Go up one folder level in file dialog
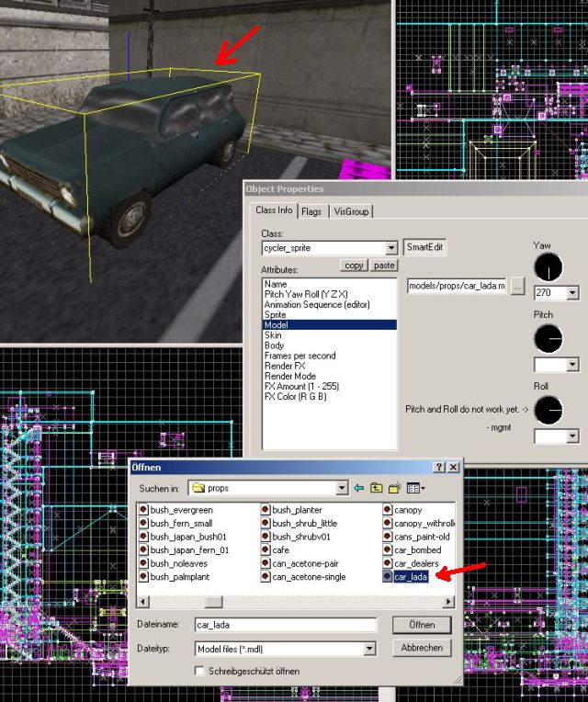This screenshot has width=588, height=702. pos(376,488)
